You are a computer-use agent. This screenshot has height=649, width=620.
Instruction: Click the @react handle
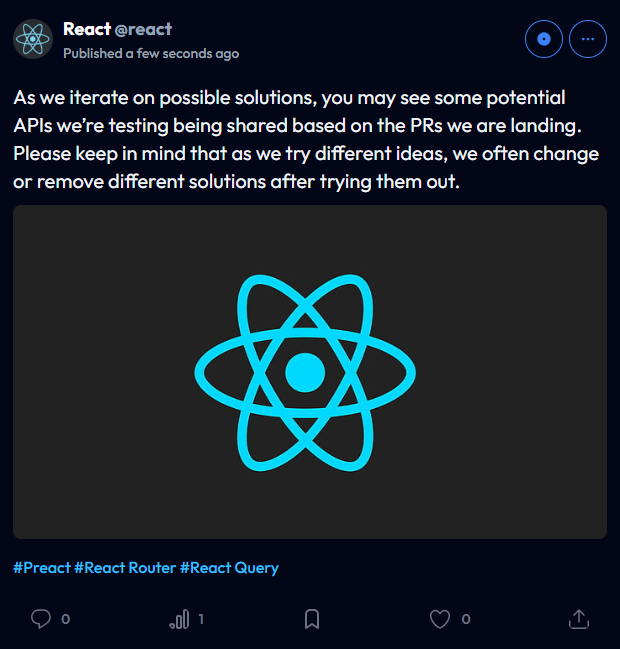143,29
